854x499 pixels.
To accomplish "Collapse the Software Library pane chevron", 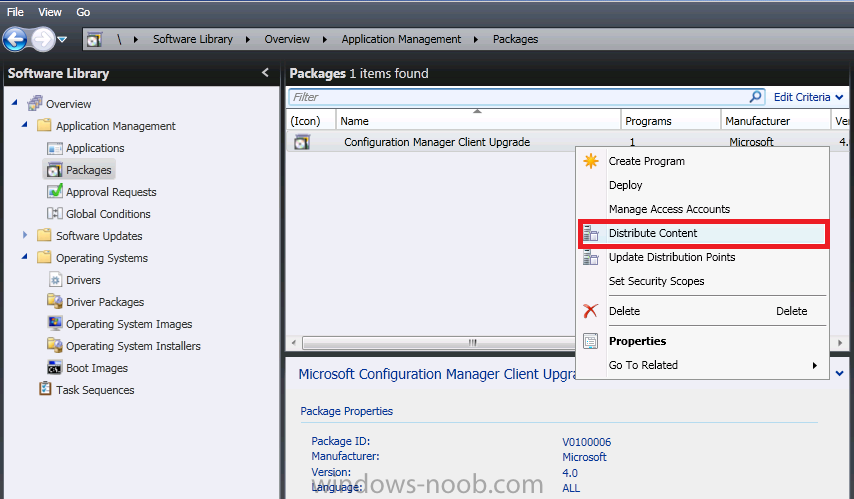I will click(265, 72).
